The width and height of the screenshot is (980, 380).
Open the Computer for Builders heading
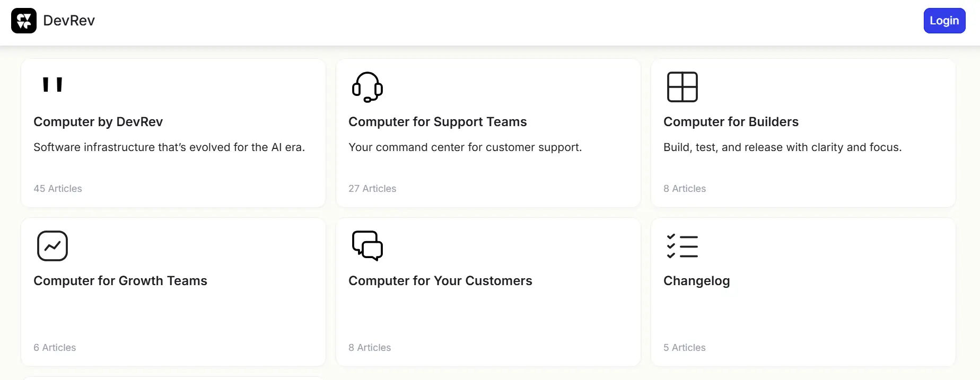731,122
